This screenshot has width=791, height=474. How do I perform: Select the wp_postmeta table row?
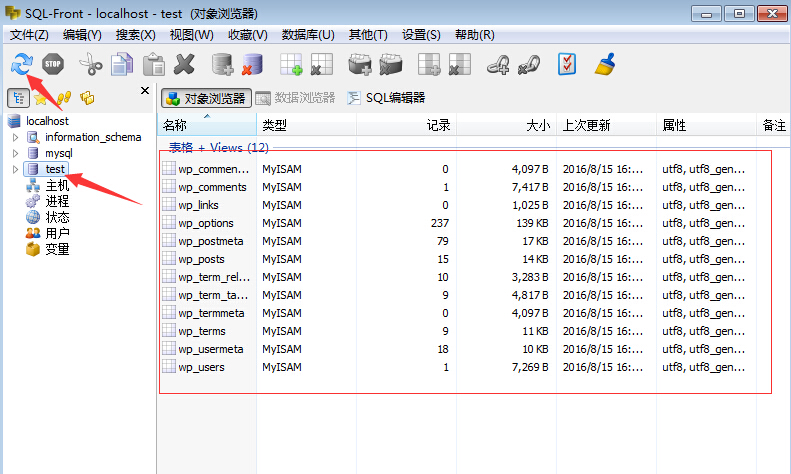[454, 241]
